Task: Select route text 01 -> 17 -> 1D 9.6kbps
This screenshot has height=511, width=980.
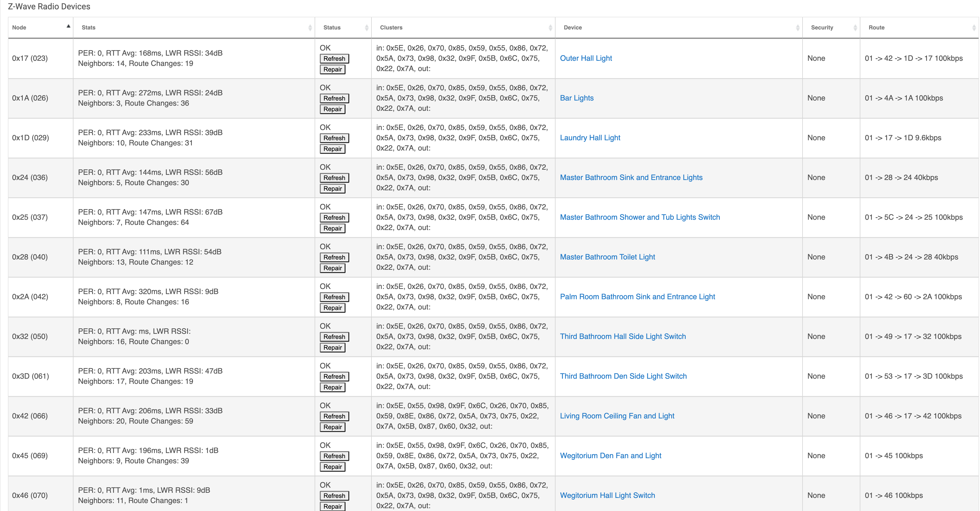Action: [x=903, y=138]
